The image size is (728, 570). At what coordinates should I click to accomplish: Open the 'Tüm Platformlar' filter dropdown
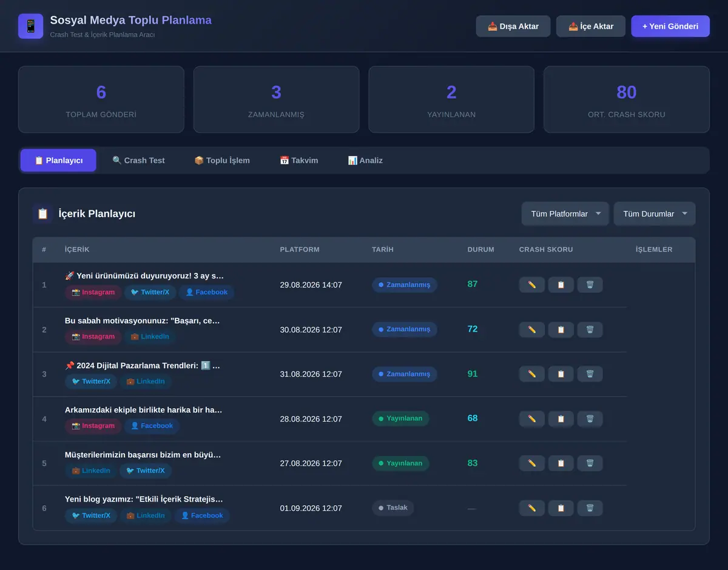click(x=565, y=214)
